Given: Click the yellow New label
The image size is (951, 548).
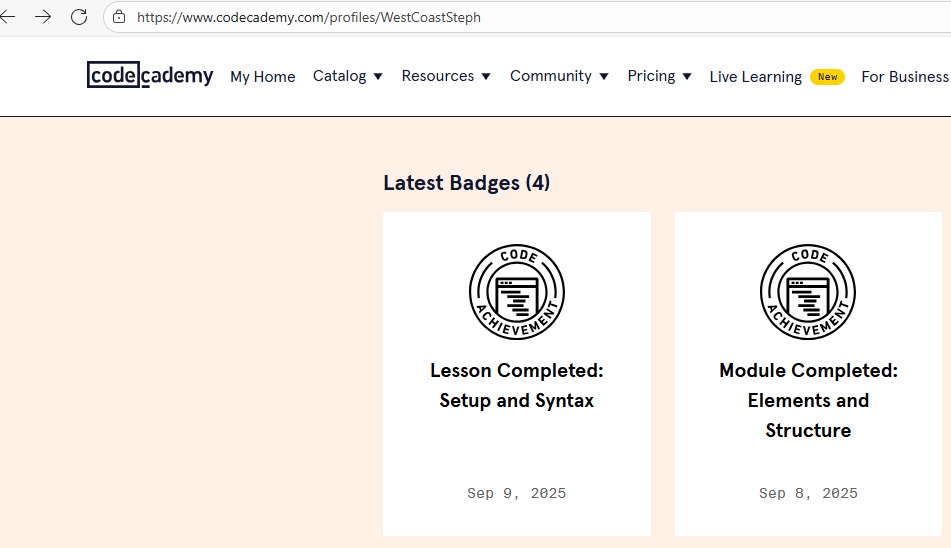Looking at the screenshot, I should (827, 77).
